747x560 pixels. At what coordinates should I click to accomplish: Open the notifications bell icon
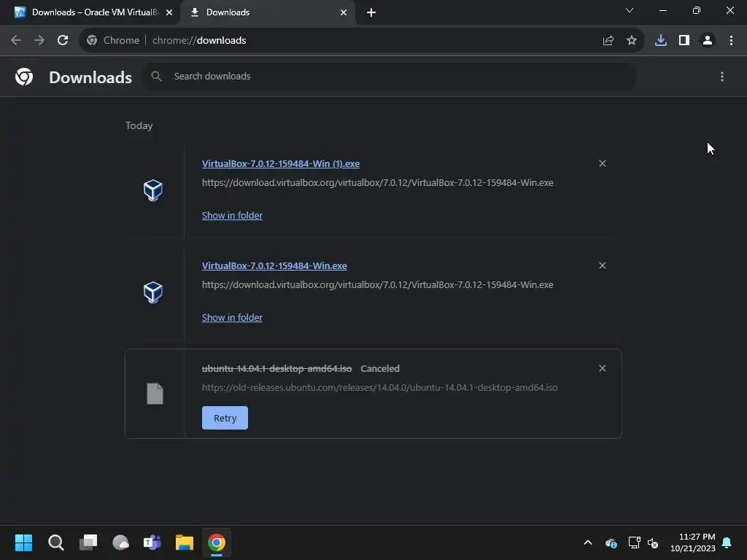click(727, 542)
